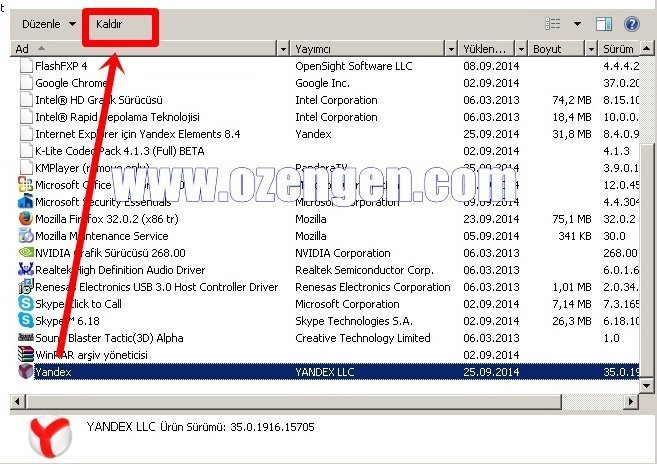Image resolution: width=657 pixels, height=464 pixels.
Task: Sort by the Yayımcı column header
Action: click(367, 49)
